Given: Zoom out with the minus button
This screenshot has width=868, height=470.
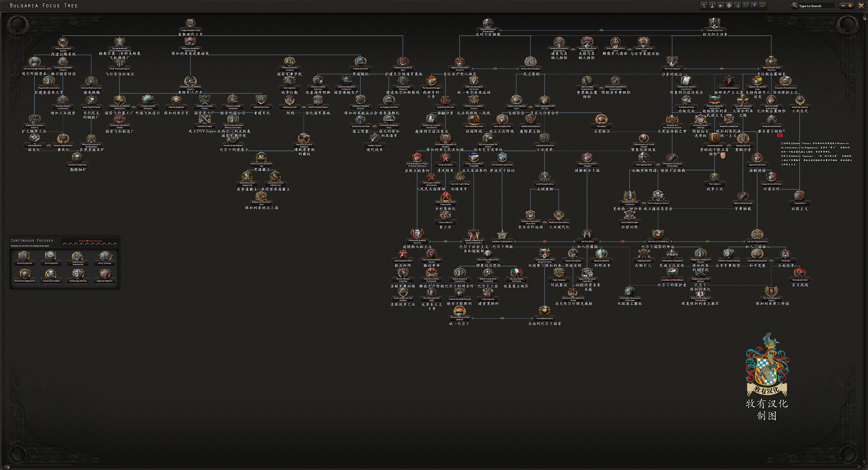Looking at the screenshot, I should pyautogui.click(x=843, y=5).
